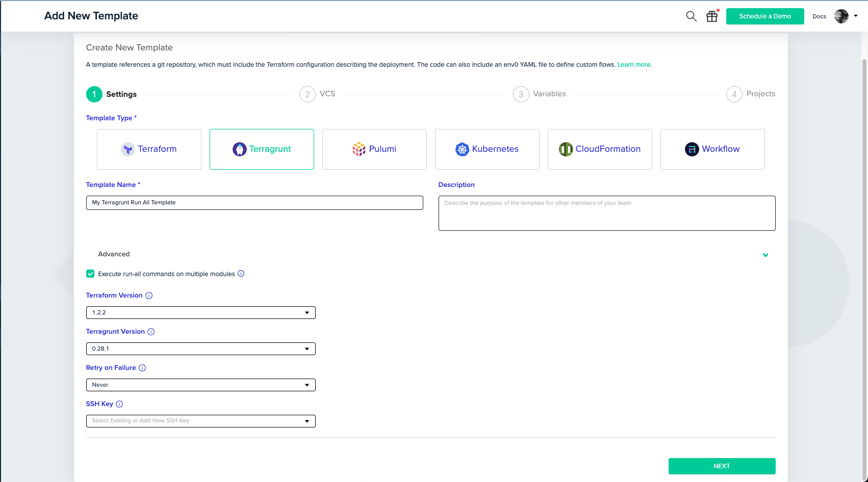Click the Terraform logo icon
868x482 pixels.
click(128, 149)
